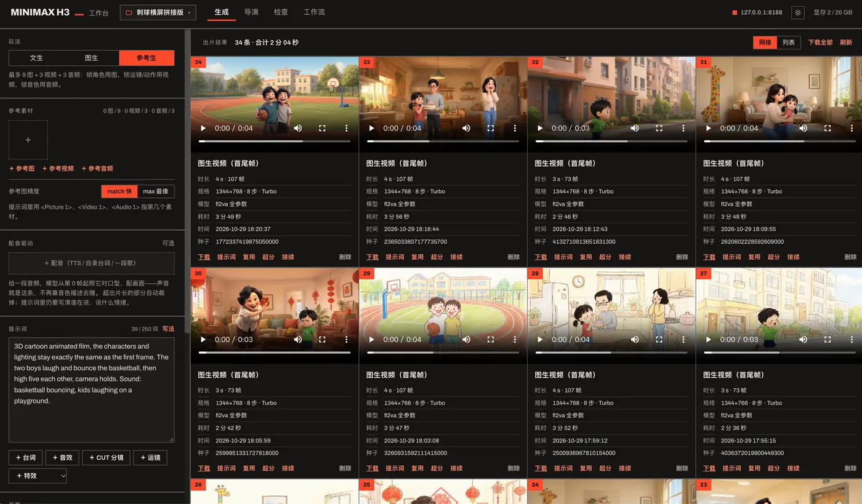Choose match 快 reference precision
The width and height of the screenshot is (862, 504).
coord(119,191)
